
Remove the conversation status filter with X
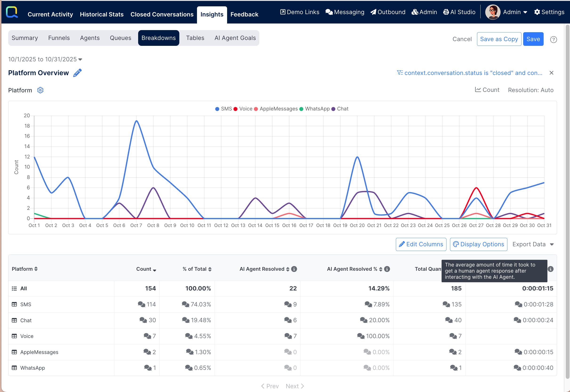tap(551, 73)
